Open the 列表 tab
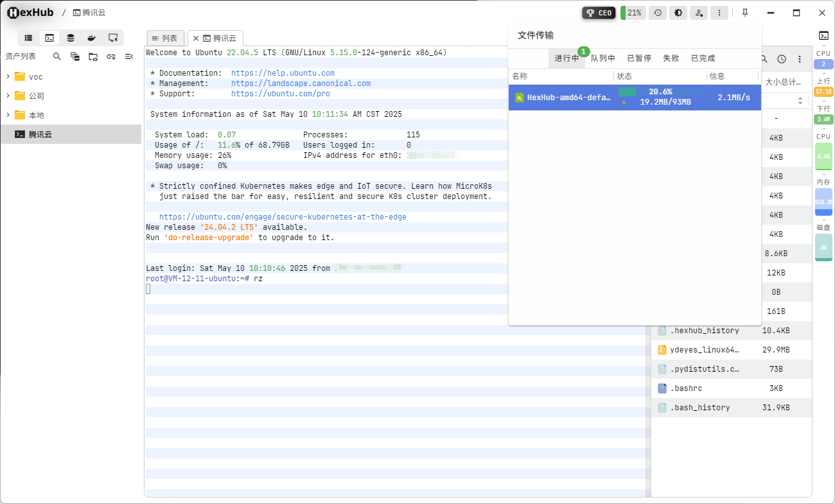 point(165,39)
